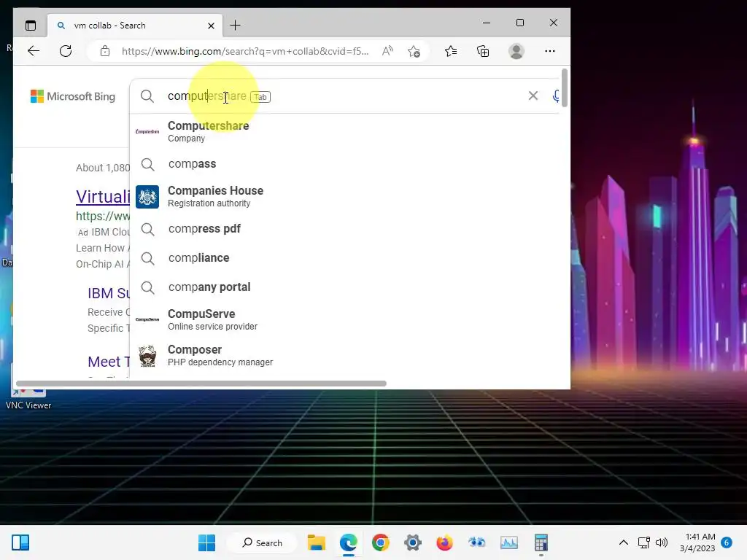The height and width of the screenshot is (560, 747).
Task: Open the Windows Start menu
Action: [x=206, y=542]
